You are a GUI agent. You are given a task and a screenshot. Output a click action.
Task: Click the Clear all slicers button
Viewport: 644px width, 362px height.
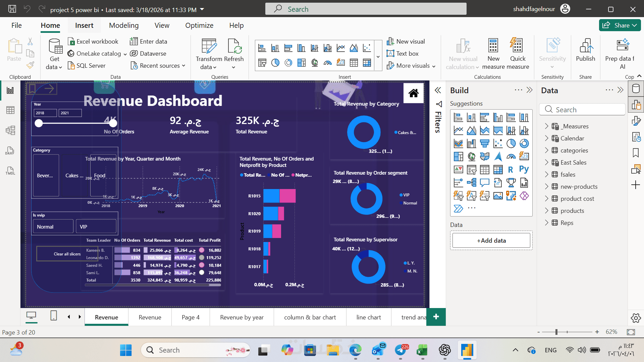[x=67, y=254]
